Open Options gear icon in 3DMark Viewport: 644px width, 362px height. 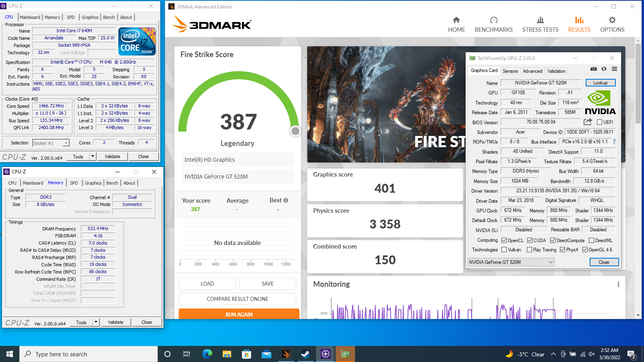(x=612, y=20)
